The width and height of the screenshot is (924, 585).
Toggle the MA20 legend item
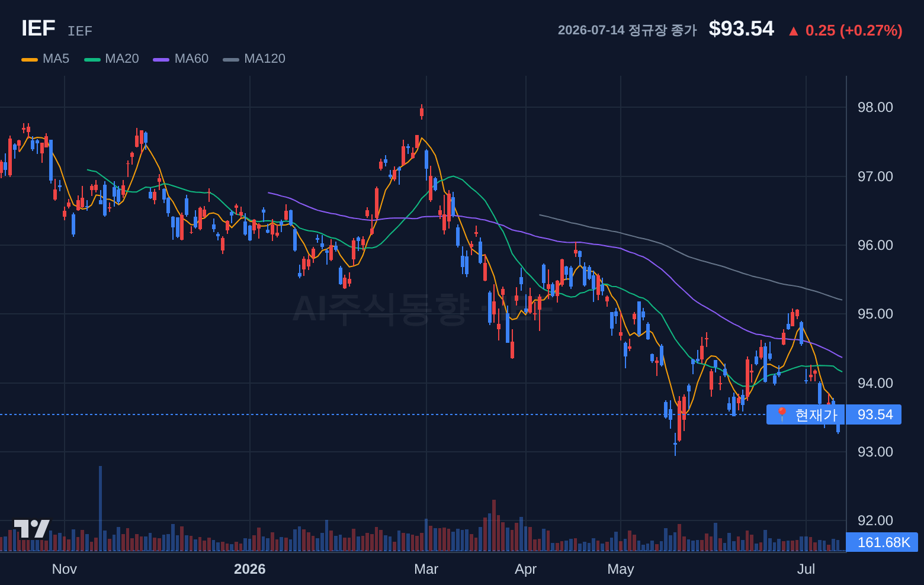pyautogui.click(x=111, y=59)
